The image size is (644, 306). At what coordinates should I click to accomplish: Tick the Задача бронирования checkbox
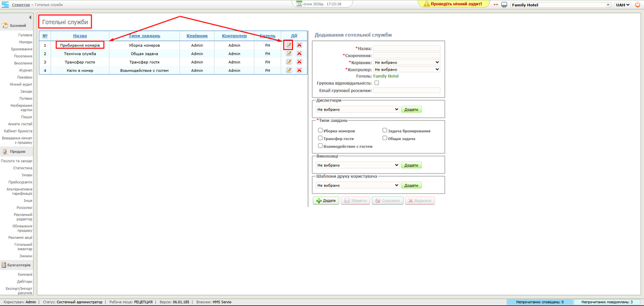click(x=385, y=130)
